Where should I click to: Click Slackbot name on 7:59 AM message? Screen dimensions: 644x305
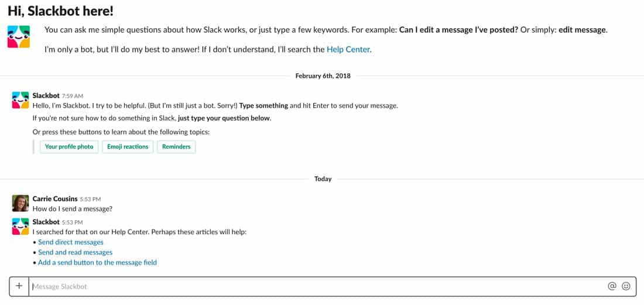[46, 95]
